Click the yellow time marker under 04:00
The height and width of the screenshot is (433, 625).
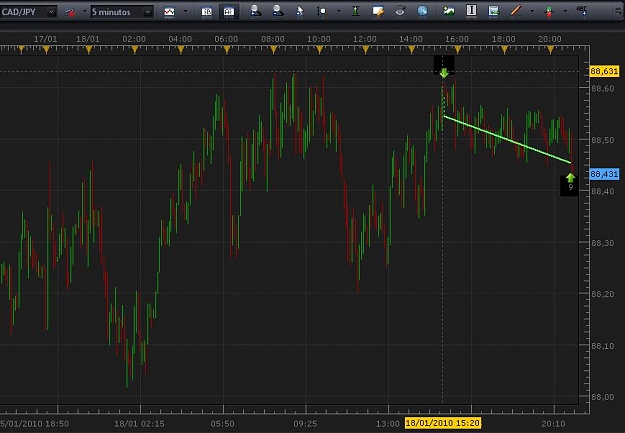(x=181, y=49)
